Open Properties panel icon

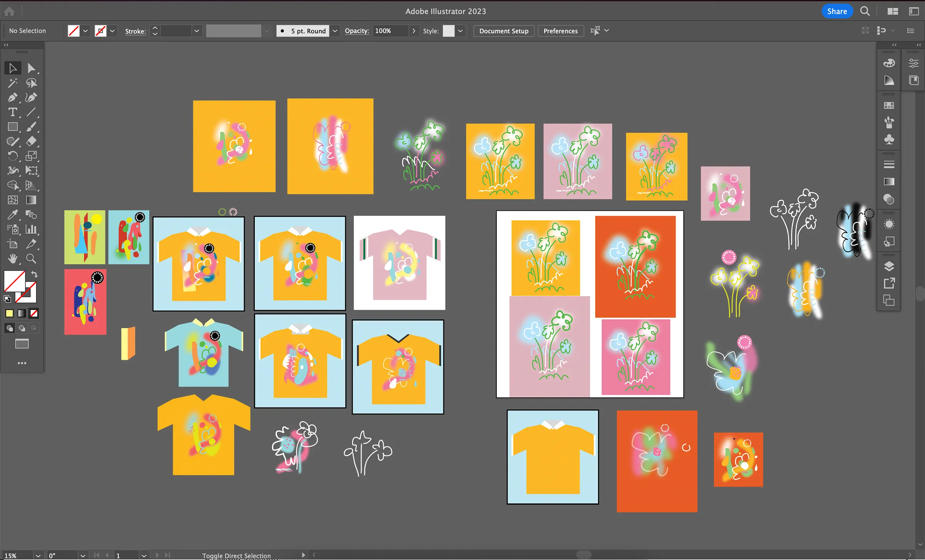(x=913, y=63)
